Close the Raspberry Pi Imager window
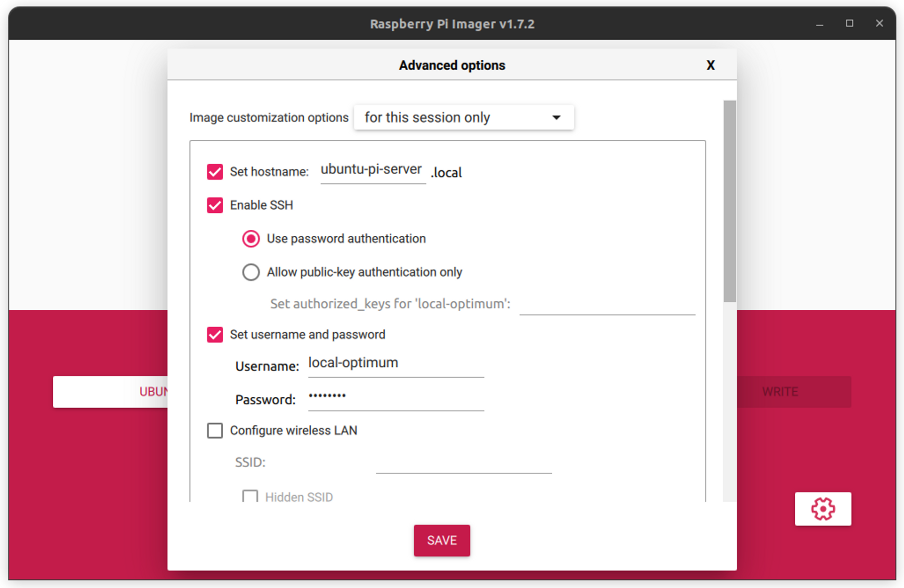 pos(879,24)
